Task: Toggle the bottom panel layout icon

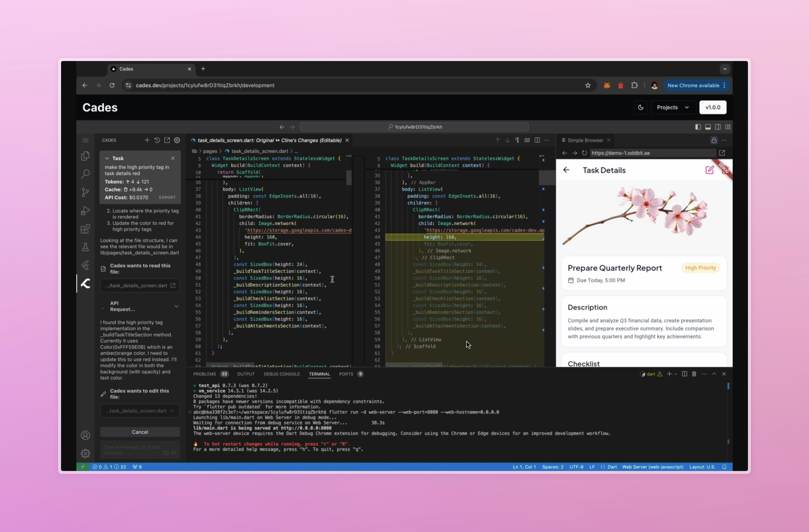Action: [x=708, y=127]
